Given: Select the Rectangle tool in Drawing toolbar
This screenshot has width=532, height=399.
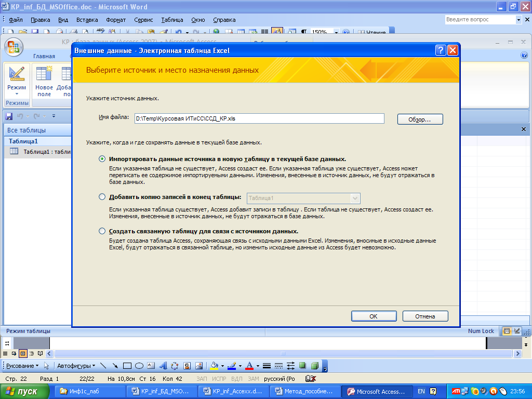Looking at the screenshot, I should click(x=127, y=366).
